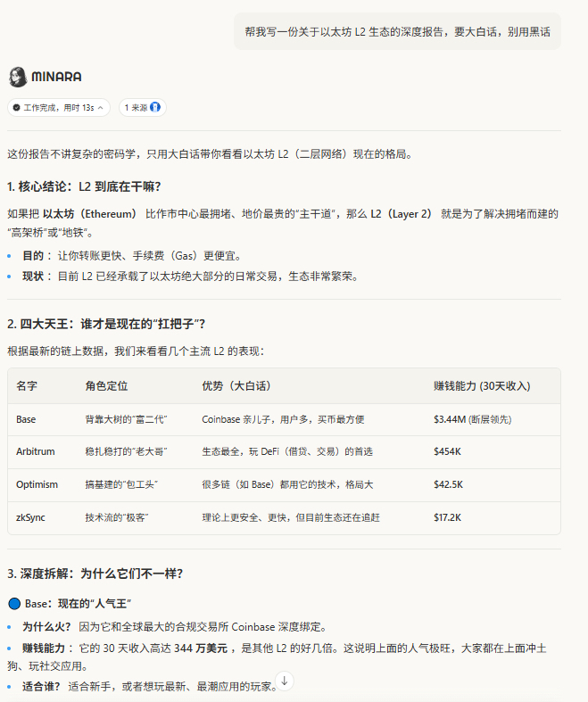Click the blue circle beside Base heading
The image size is (588, 702).
[x=14, y=604]
